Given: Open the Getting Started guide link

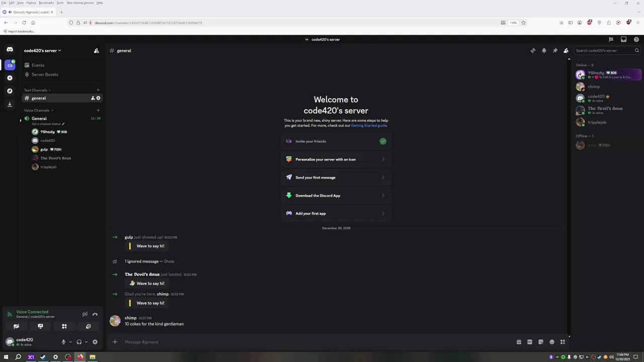Looking at the screenshot, I should (370, 125).
